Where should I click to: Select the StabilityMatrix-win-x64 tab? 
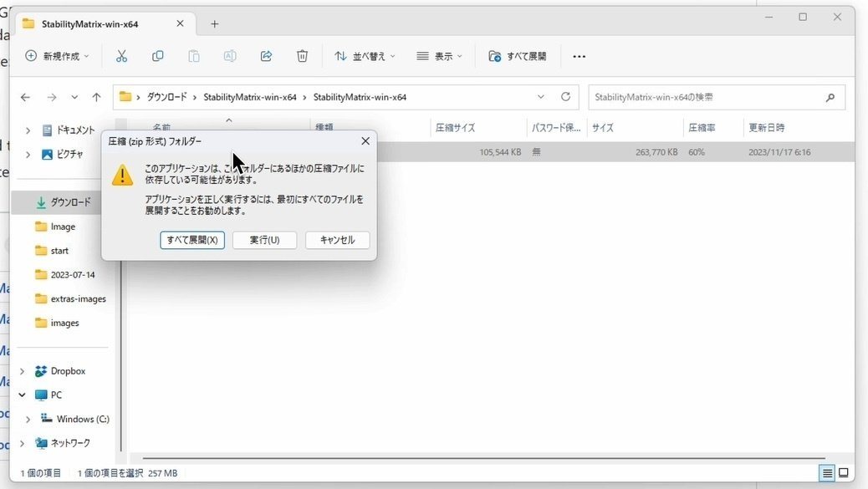click(104, 23)
